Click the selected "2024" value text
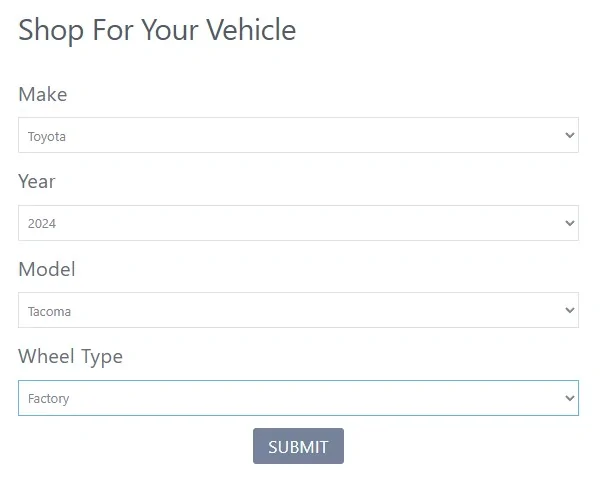Screen dimensions: 606x480 [x=42, y=224]
